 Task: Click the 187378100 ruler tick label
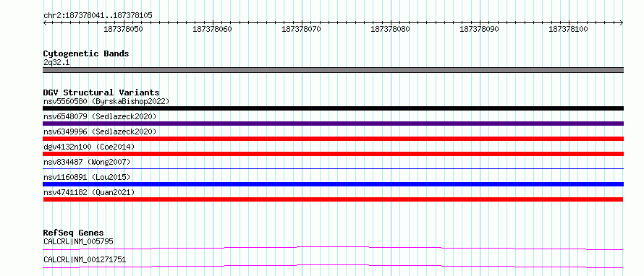(x=569, y=29)
